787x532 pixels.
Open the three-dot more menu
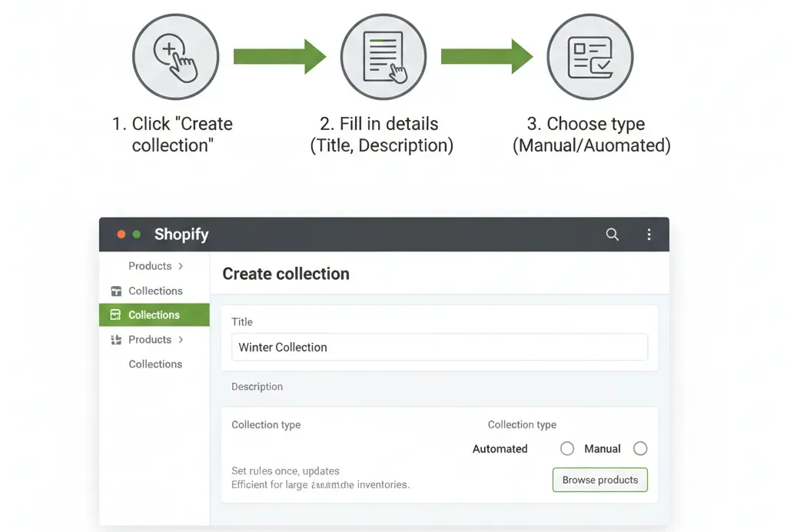point(649,234)
